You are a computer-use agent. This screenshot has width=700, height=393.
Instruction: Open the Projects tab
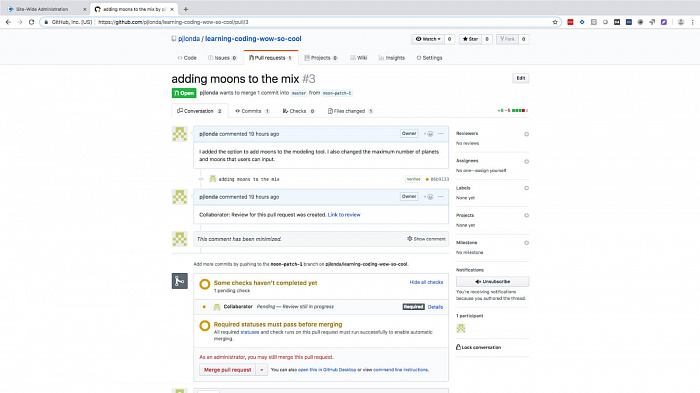321,58
